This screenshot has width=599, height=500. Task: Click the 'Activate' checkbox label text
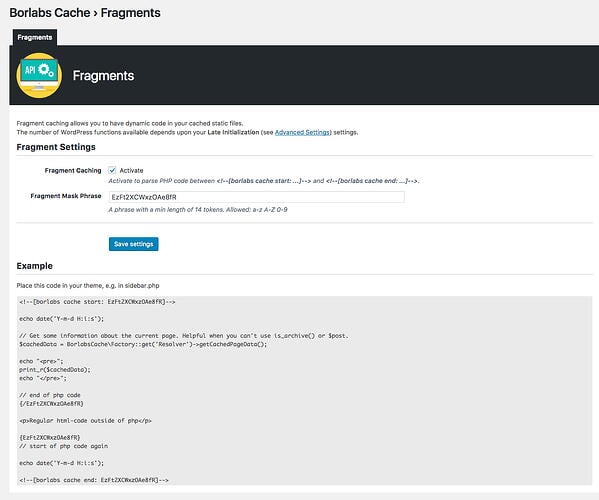point(131,170)
